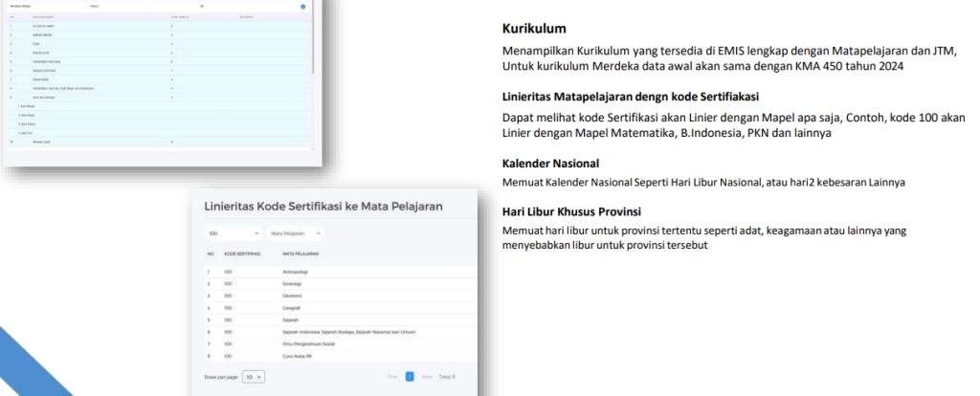Open the Mata Pelajaran filter dropdown
980x396 pixels.
coord(295,232)
